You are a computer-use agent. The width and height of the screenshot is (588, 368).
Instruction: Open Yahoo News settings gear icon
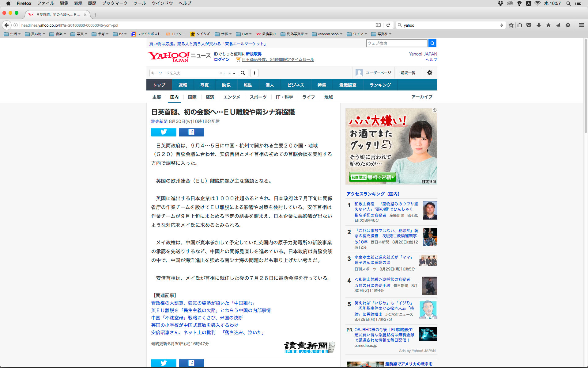pos(429,73)
